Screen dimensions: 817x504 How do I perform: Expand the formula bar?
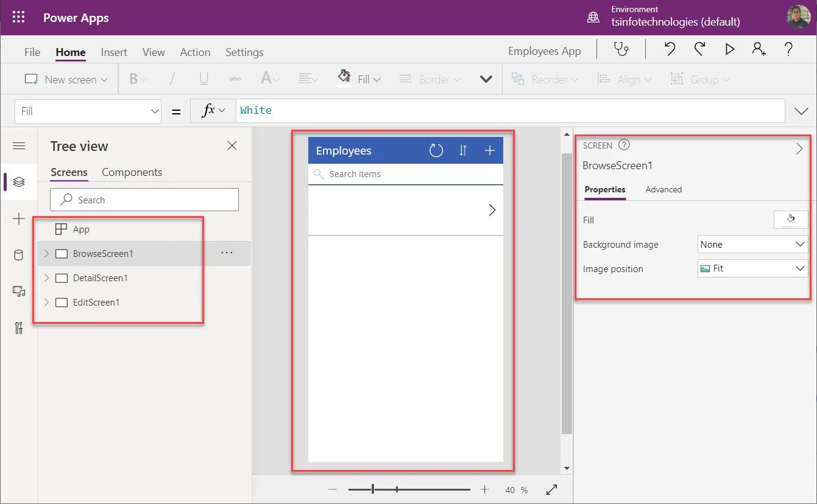coord(801,111)
